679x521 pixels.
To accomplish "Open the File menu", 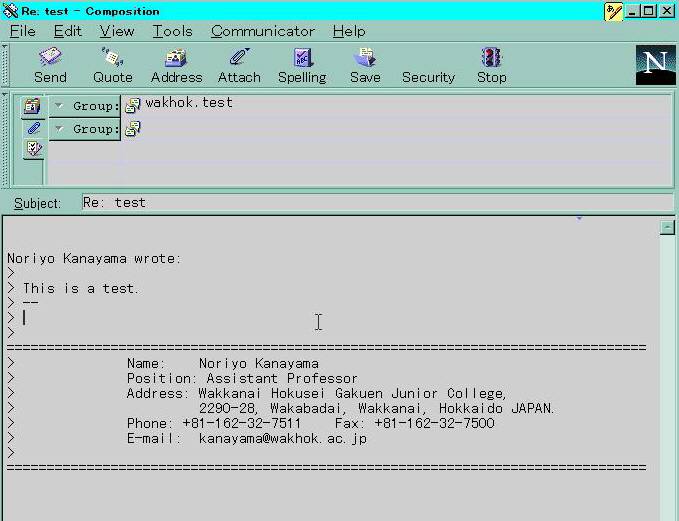I will tap(23, 31).
